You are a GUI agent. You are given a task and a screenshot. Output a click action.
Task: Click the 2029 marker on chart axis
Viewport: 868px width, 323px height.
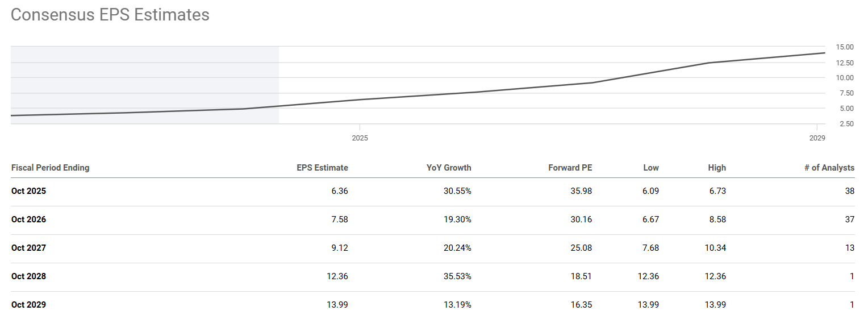tap(816, 138)
